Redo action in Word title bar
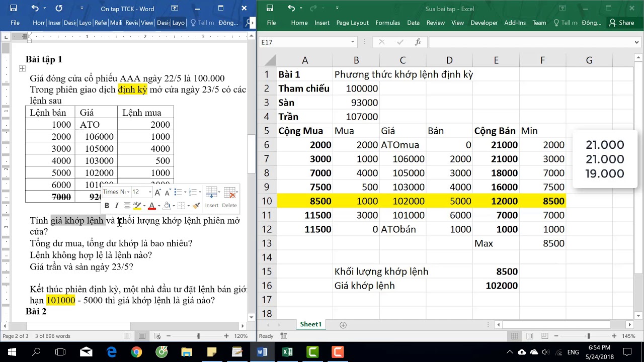The height and width of the screenshot is (362, 644). [59, 8]
